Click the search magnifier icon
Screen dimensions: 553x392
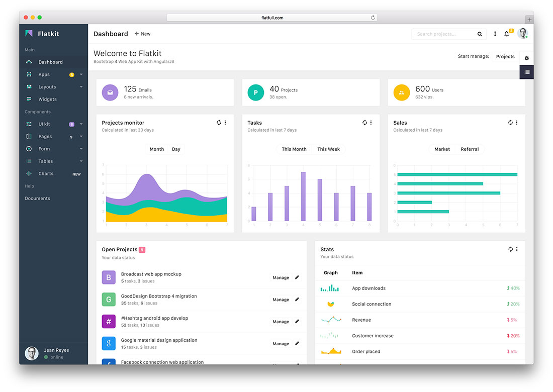click(x=480, y=34)
